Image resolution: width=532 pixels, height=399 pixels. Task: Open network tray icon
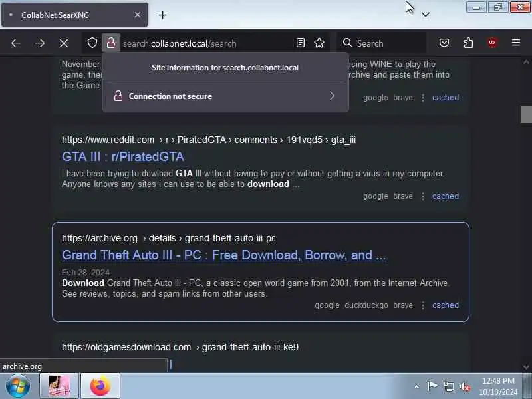click(x=448, y=386)
